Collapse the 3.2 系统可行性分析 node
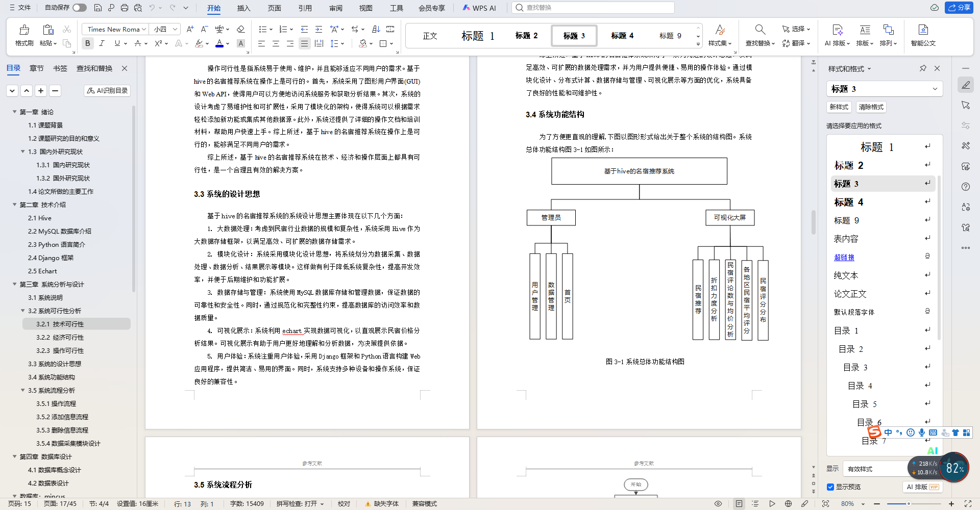The image size is (980, 510). 23,311
